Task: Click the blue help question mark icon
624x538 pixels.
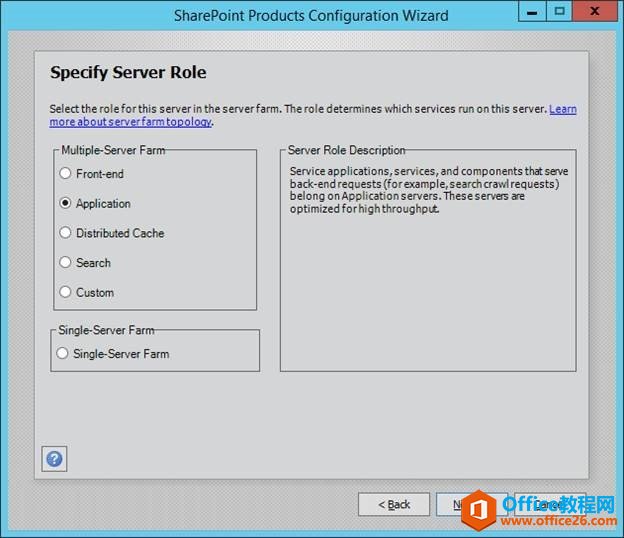Action: point(54,459)
